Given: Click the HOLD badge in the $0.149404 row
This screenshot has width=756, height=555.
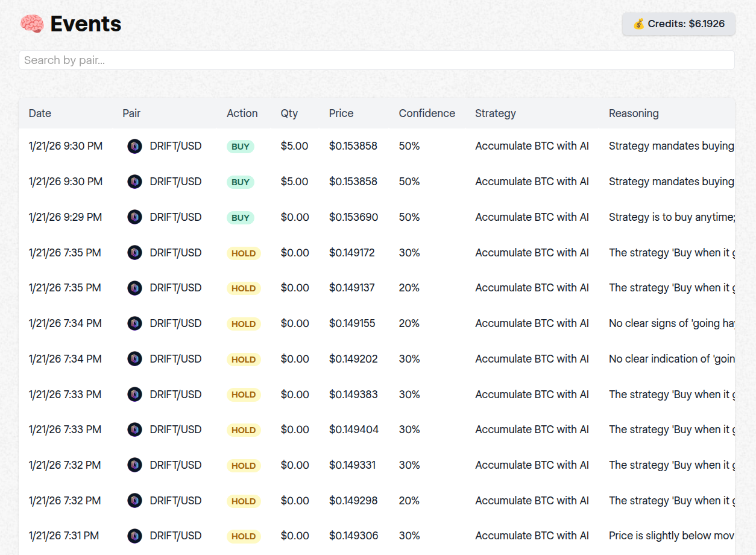Looking at the screenshot, I should pyautogui.click(x=244, y=430).
